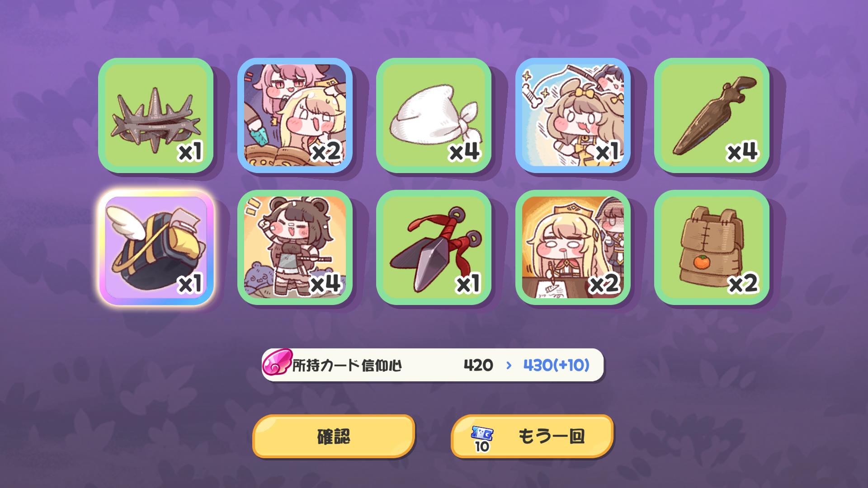Select the spiked thorn crown item
Image resolution: width=868 pixels, height=488 pixels.
pyautogui.click(x=156, y=115)
